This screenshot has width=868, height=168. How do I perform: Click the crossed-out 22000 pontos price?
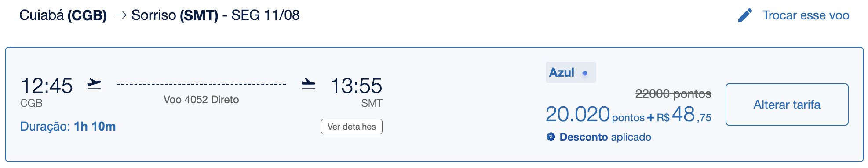pyautogui.click(x=673, y=93)
